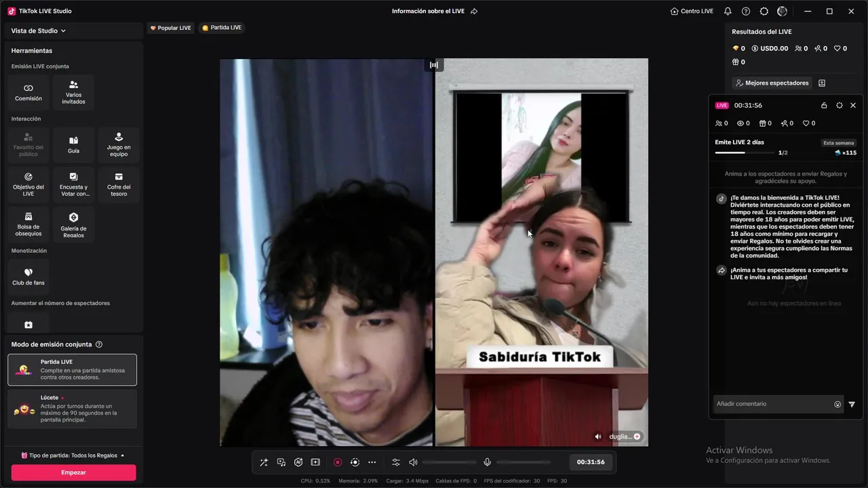Mute the guest dugiia audio speaker icon

pyautogui.click(x=598, y=436)
